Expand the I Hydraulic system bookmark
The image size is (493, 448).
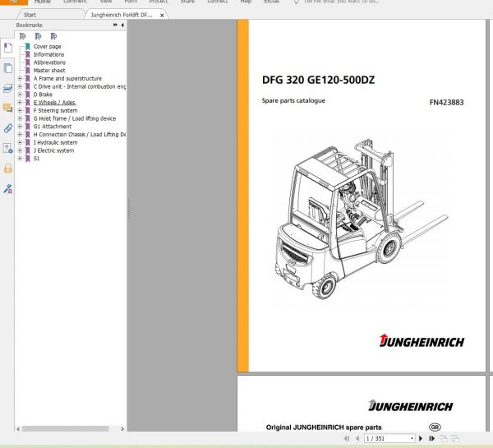(20, 142)
